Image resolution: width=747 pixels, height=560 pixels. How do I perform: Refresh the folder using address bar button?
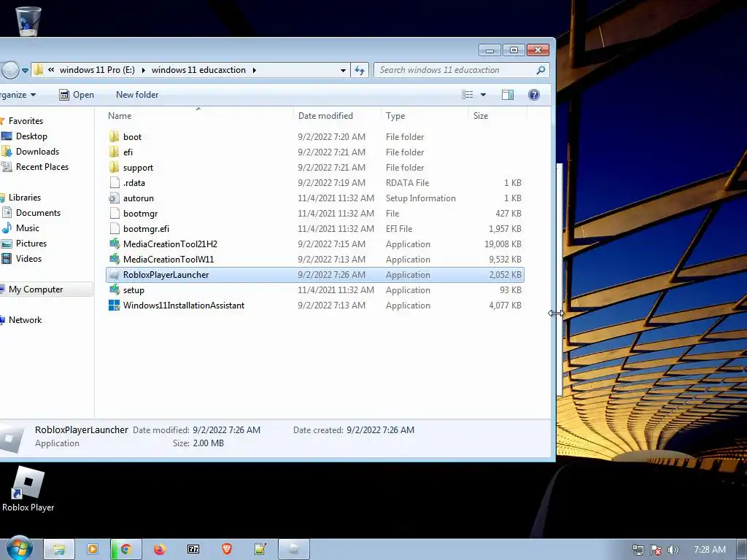[x=360, y=70]
